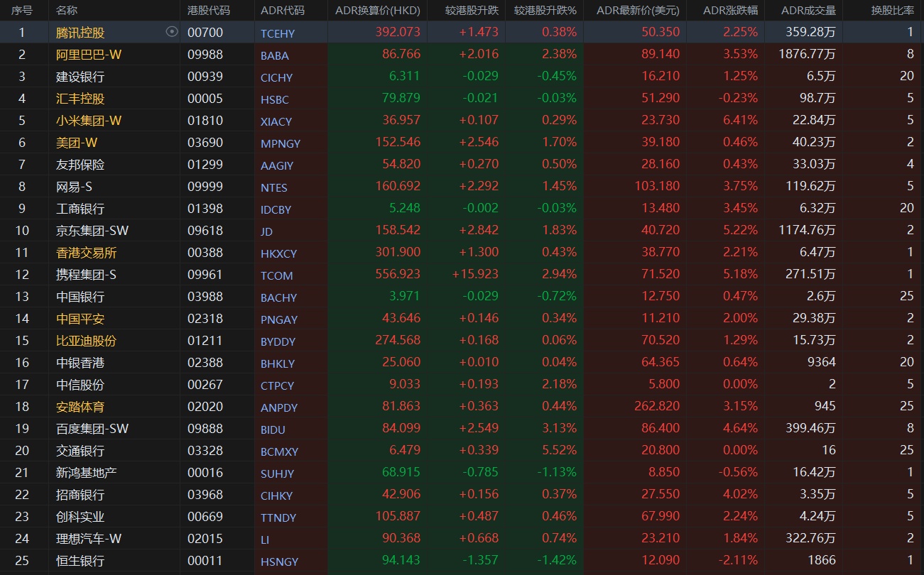Select 理想汽车-W in the list
The height and width of the screenshot is (575, 924).
(89, 539)
